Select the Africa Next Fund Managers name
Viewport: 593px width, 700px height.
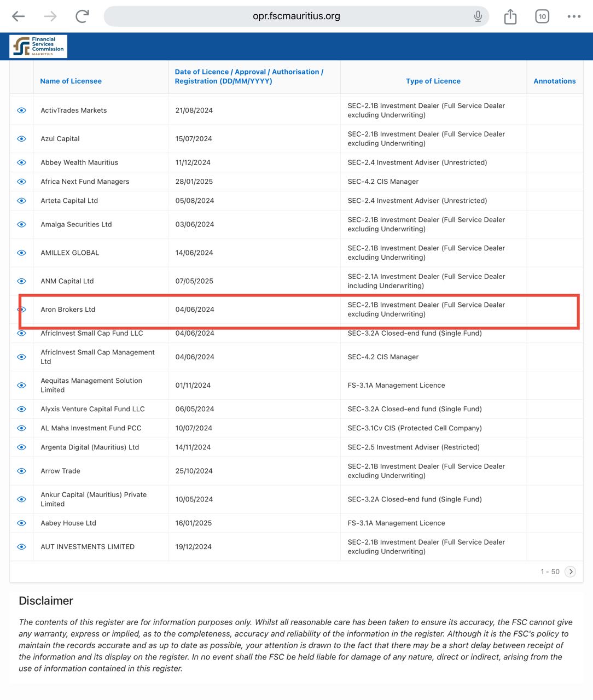[x=85, y=182]
